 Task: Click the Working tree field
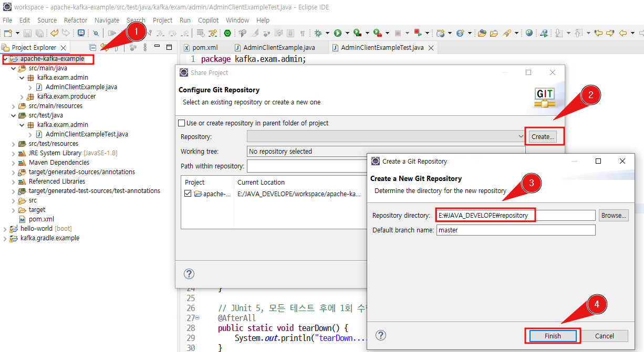(x=386, y=152)
